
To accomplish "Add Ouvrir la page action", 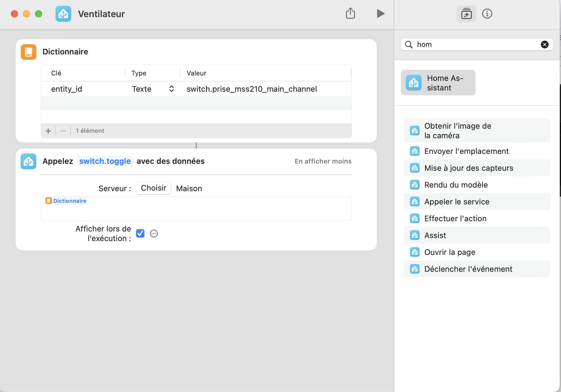I will coord(477,252).
